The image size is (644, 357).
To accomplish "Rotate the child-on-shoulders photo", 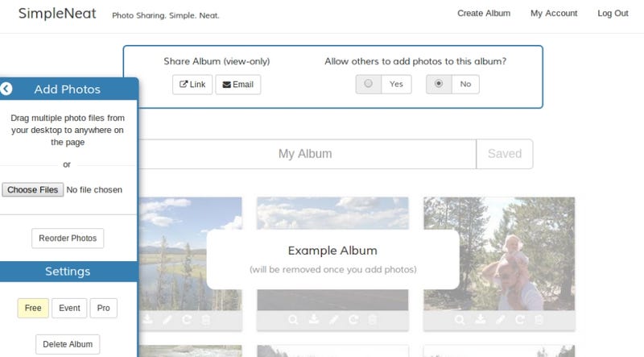I will click(x=519, y=319).
